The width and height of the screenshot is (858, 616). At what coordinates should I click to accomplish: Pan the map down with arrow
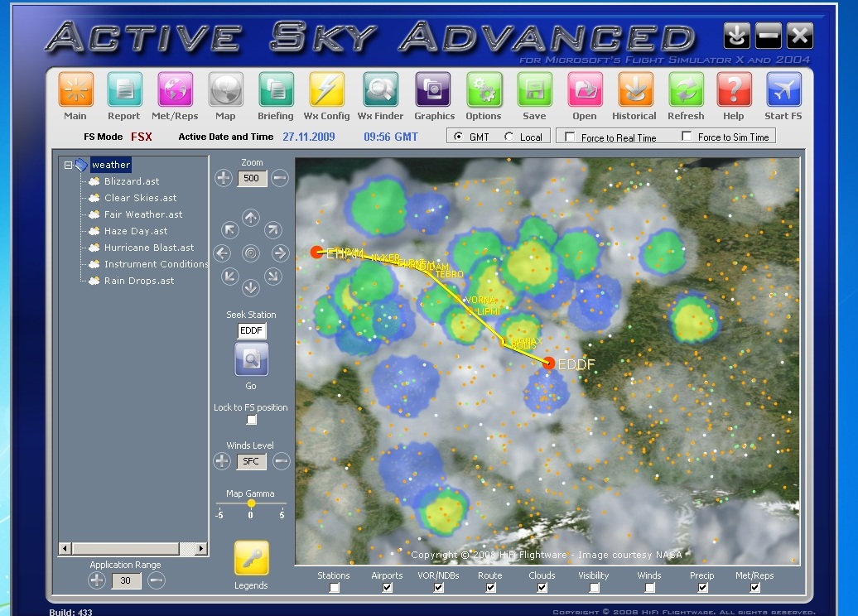[251, 288]
